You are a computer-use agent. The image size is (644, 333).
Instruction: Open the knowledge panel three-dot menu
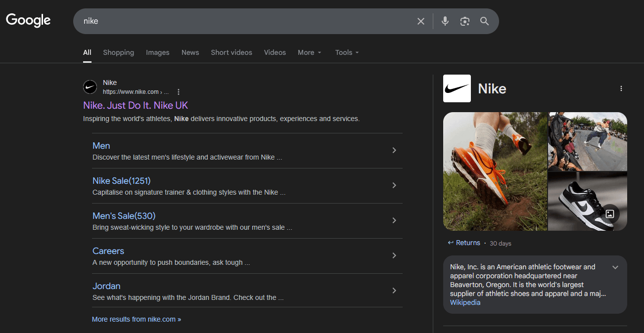pos(621,88)
